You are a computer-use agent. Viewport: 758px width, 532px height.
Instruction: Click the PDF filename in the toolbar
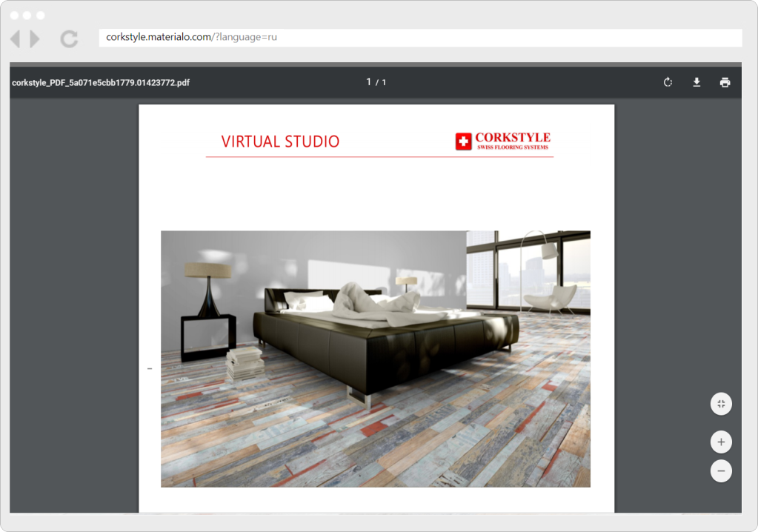(x=101, y=83)
